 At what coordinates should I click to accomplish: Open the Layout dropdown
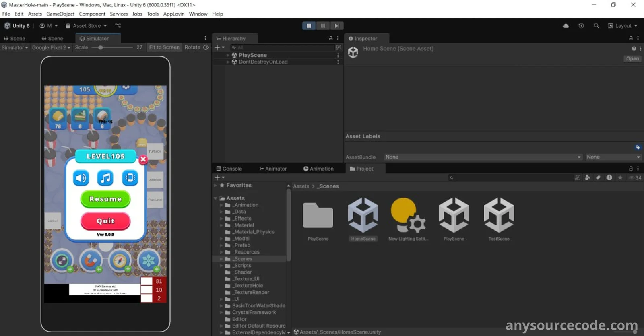point(623,26)
